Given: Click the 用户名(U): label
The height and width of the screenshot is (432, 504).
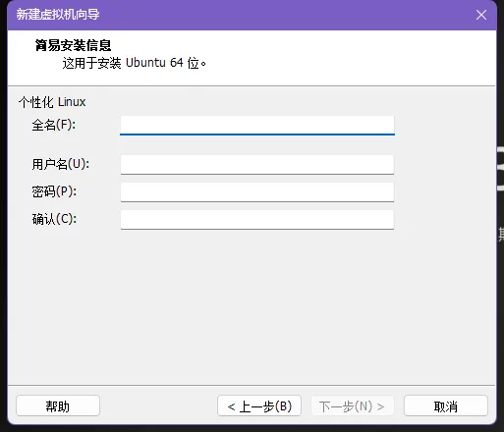Looking at the screenshot, I should [x=60, y=164].
